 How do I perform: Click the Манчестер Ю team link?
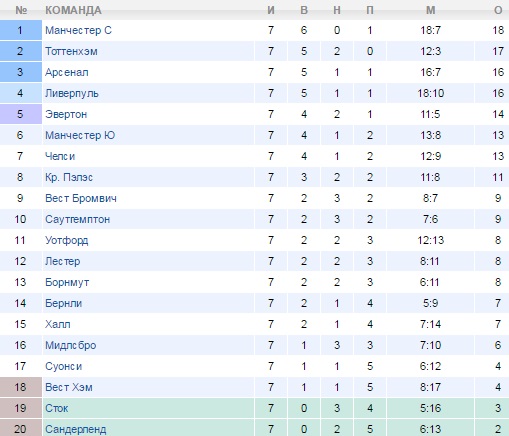(80, 135)
